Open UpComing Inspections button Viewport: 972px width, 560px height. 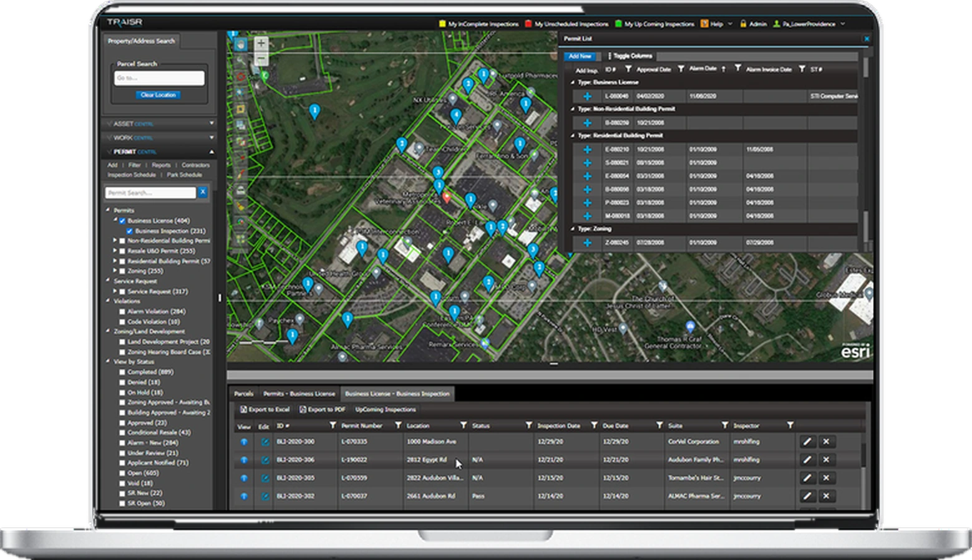tap(386, 410)
